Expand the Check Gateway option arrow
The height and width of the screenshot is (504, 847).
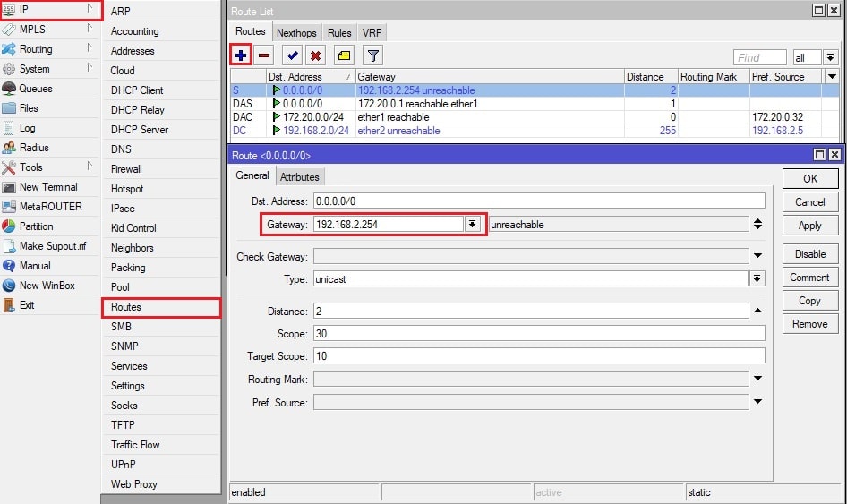758,257
